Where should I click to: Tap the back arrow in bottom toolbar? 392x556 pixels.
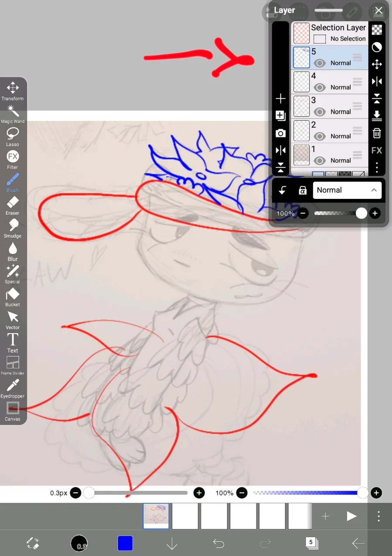click(x=358, y=543)
